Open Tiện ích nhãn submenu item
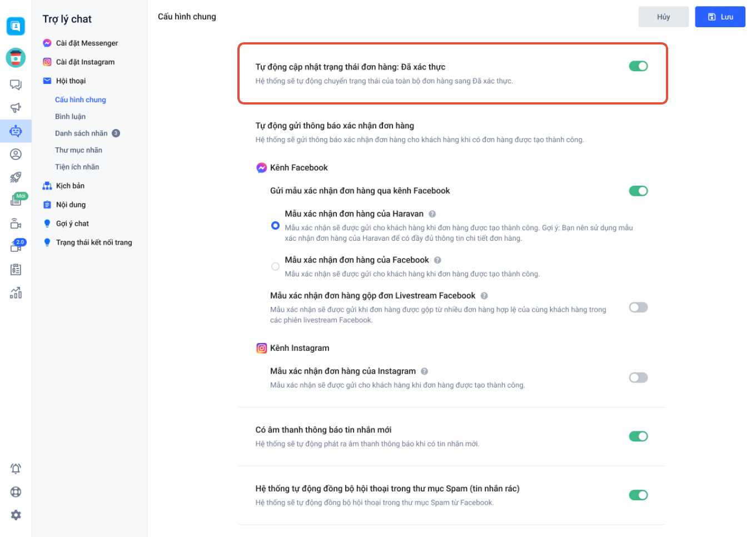Screen dimensions: 756x537 tap(77, 167)
